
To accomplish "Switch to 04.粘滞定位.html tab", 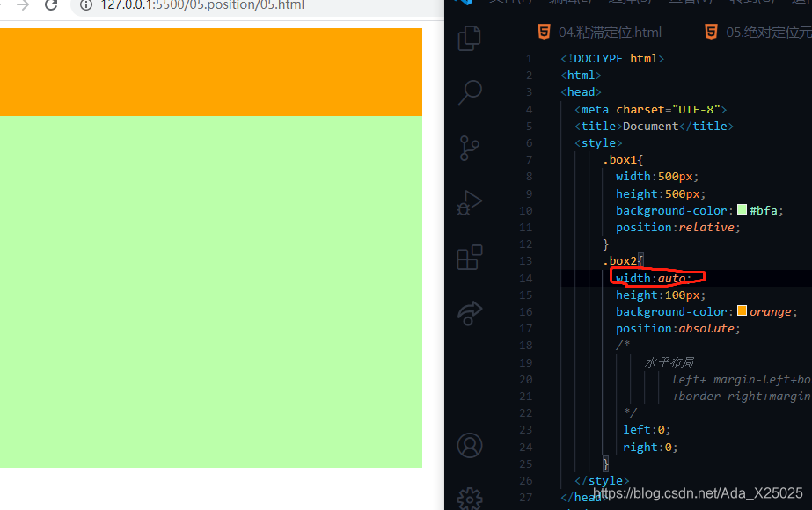I will click(x=610, y=33).
